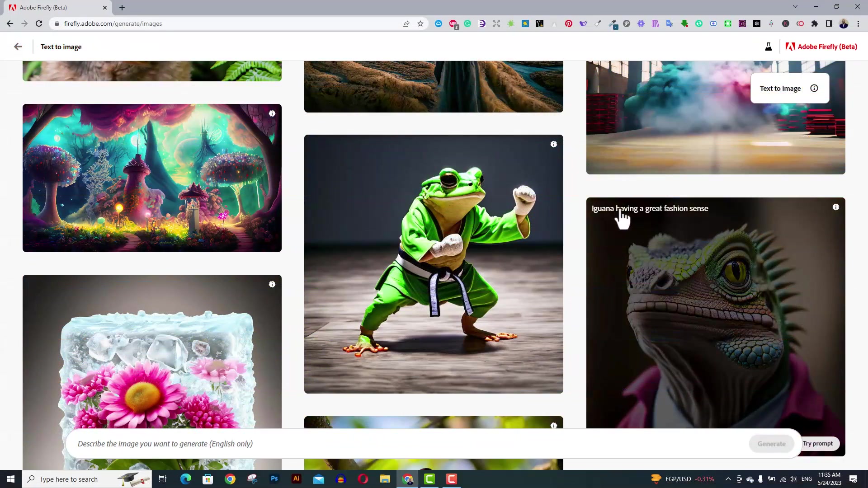Switch to the Adobe Firefly (Beta) tab
Viewport: 868px width, 488px height.
(x=54, y=8)
